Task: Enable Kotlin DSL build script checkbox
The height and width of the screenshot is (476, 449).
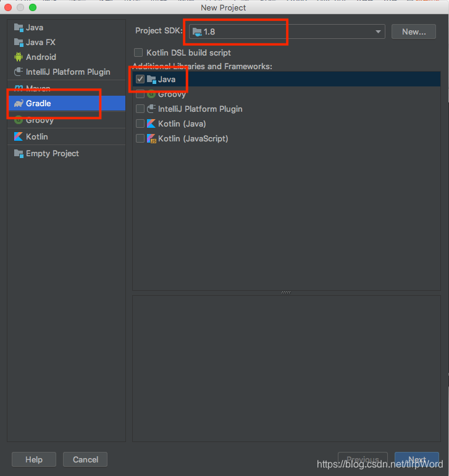Action: (x=138, y=53)
